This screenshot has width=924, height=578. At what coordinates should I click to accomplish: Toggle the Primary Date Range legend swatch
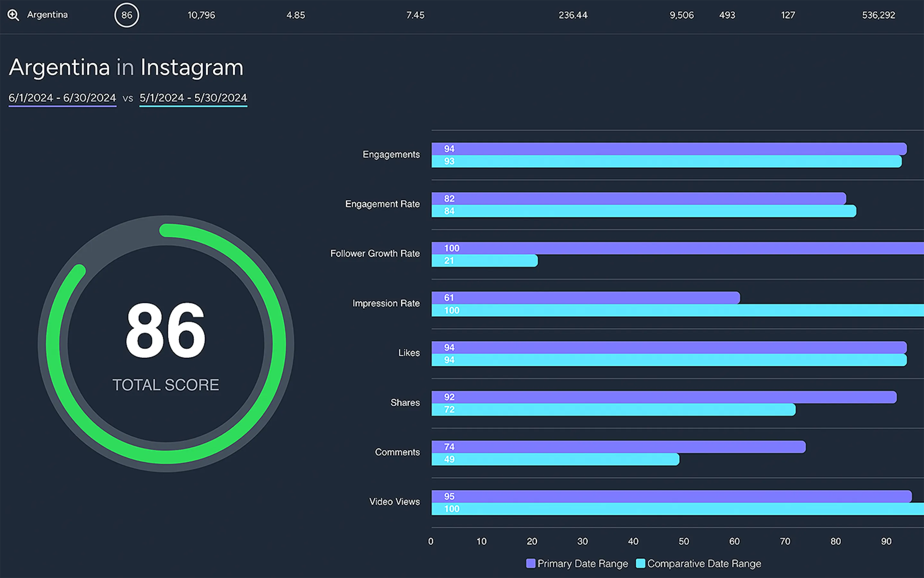(530, 563)
